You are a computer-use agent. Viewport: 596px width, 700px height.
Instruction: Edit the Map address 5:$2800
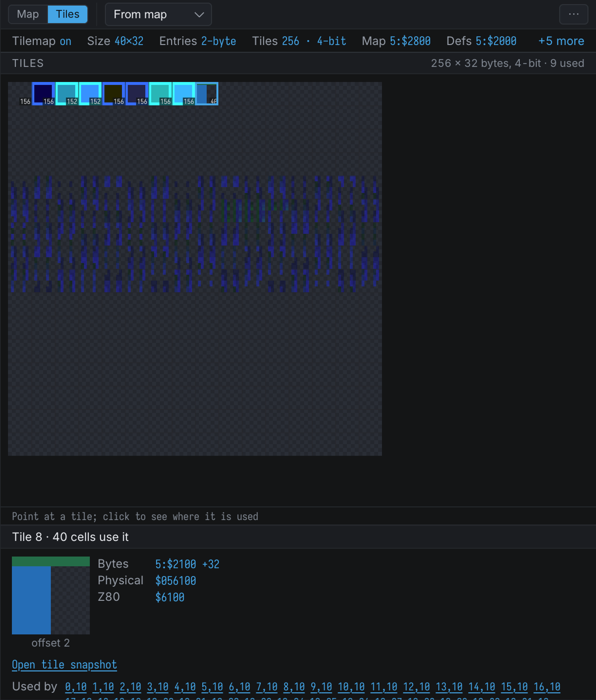410,41
